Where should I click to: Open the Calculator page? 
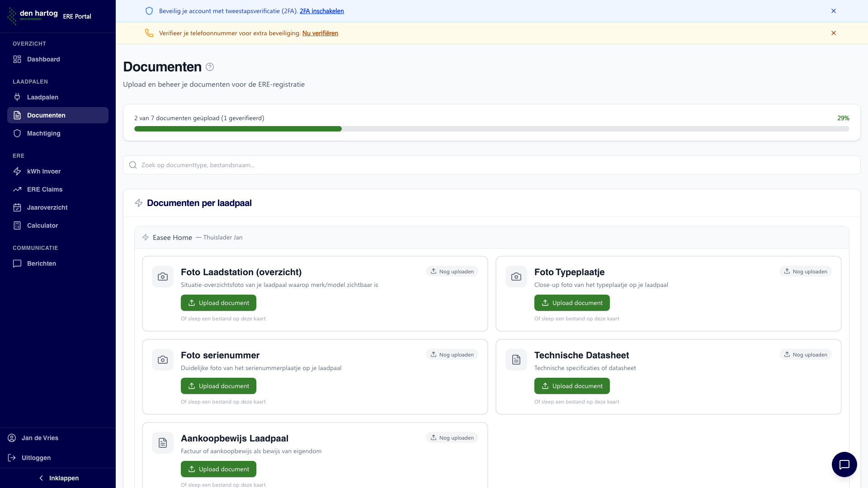click(58, 225)
